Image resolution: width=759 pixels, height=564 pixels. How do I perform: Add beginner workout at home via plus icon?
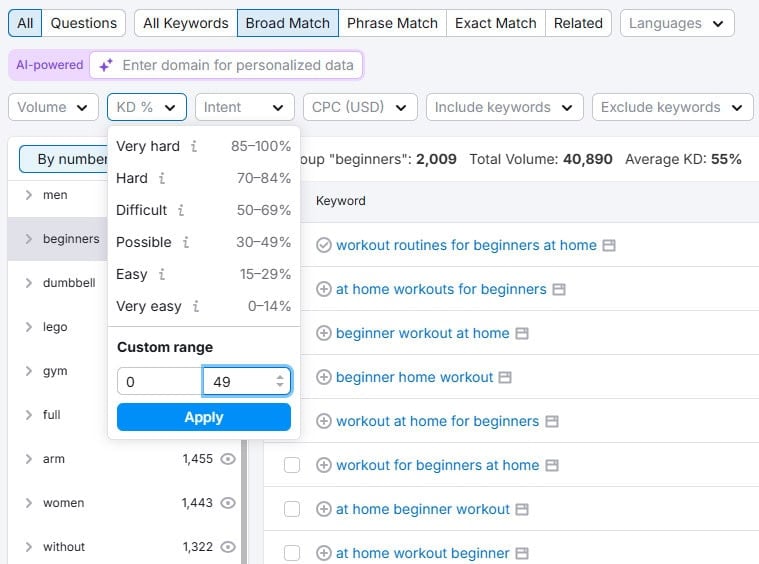coord(323,333)
